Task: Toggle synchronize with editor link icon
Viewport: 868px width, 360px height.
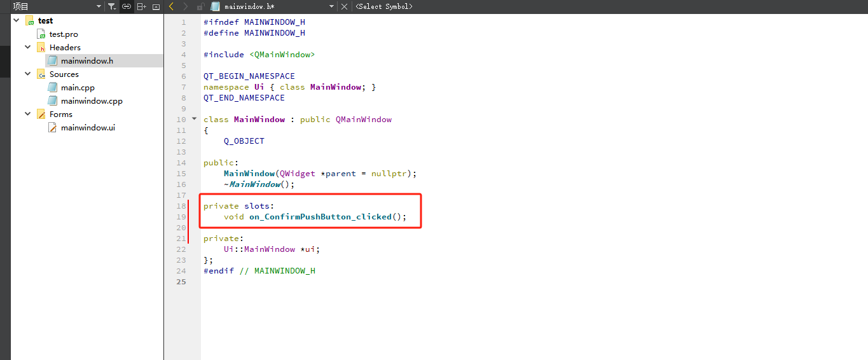Action: point(127,6)
